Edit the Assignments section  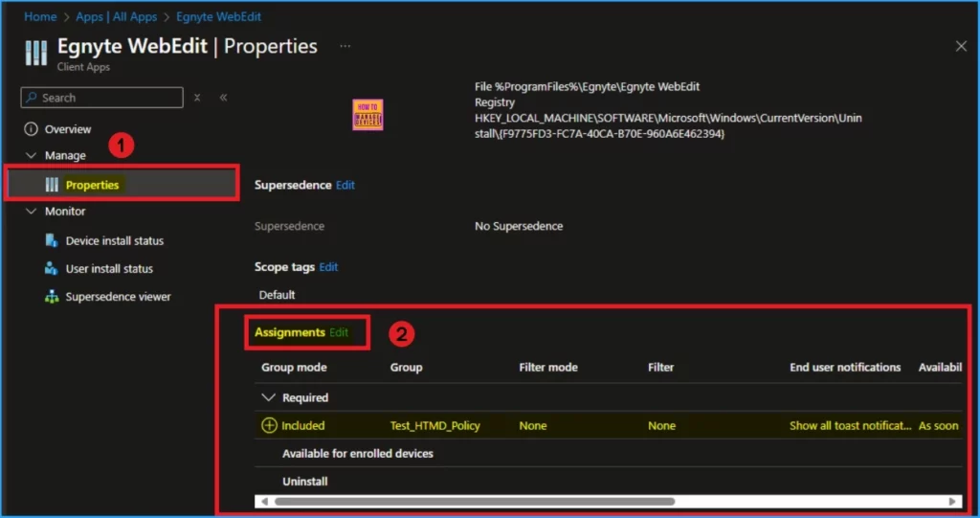point(339,333)
